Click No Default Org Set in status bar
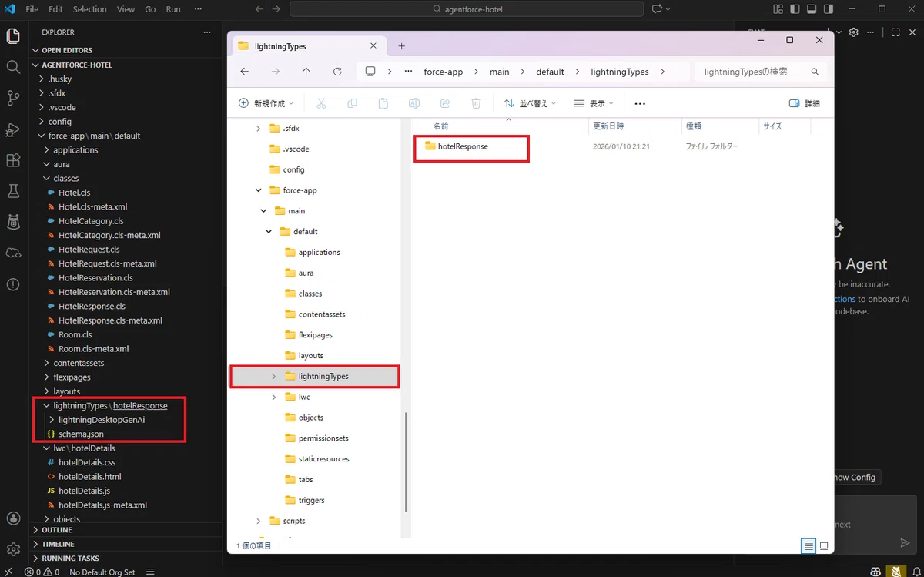 click(102, 572)
